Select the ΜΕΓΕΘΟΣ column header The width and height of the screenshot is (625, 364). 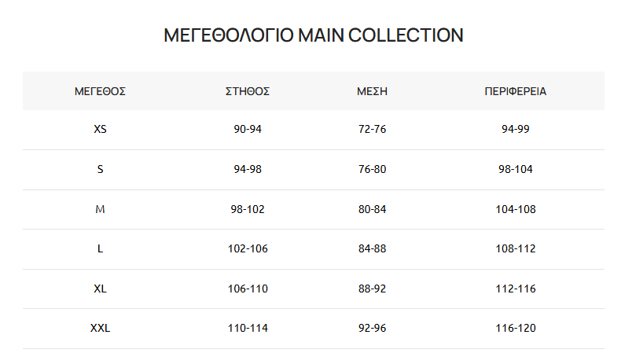point(100,91)
